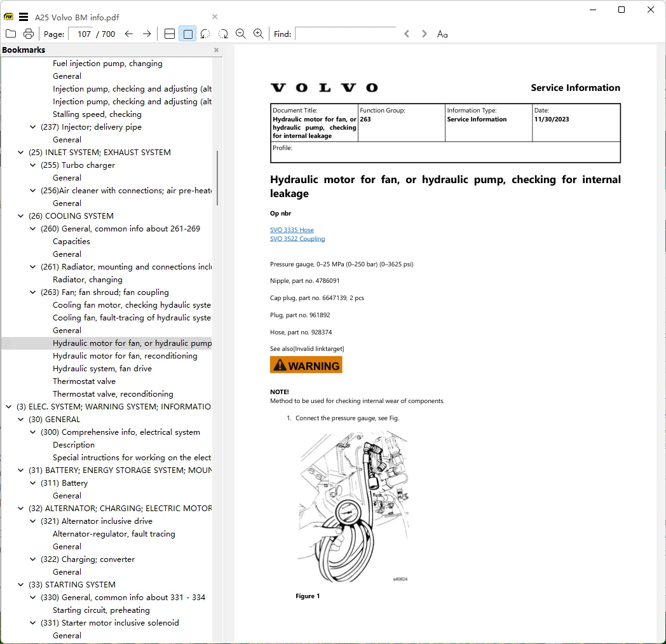Screen dimensions: 666x644
Task: Collapse (3) ELEC. SYSTEM section
Action: pyautogui.click(x=8, y=407)
